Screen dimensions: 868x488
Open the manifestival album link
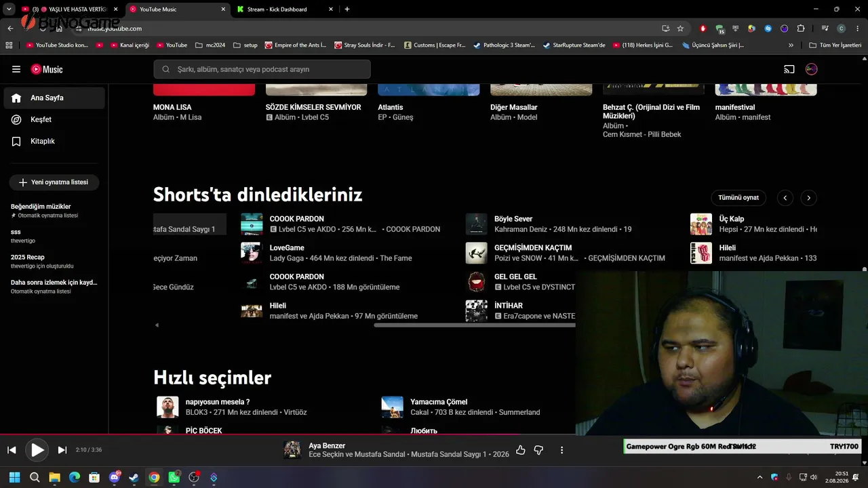735,107
